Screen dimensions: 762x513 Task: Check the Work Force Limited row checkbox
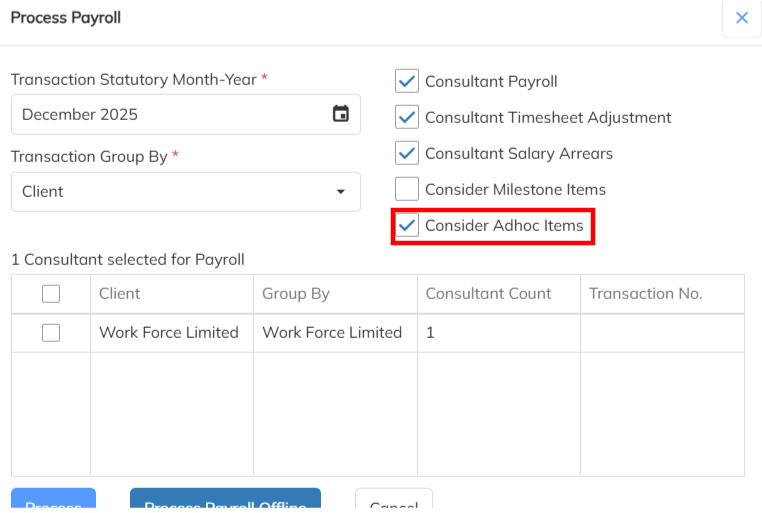[51, 333]
